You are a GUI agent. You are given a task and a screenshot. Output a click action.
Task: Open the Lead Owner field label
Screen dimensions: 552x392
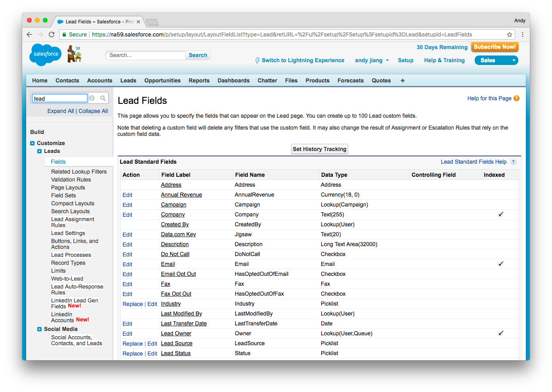[x=176, y=333]
